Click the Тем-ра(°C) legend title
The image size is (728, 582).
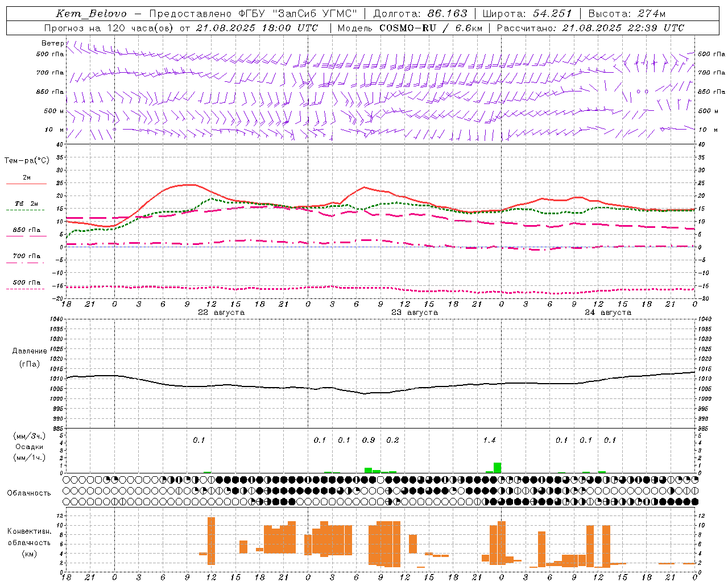click(27, 161)
